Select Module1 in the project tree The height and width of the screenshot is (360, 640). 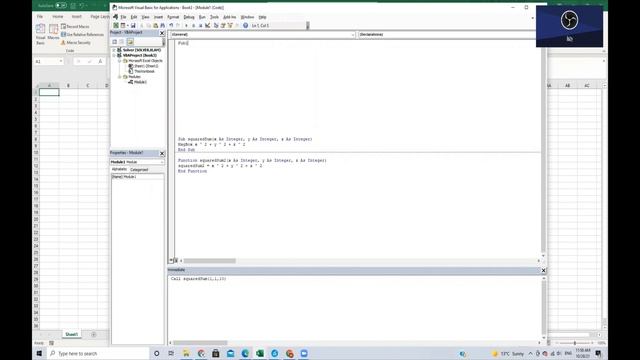140,82
